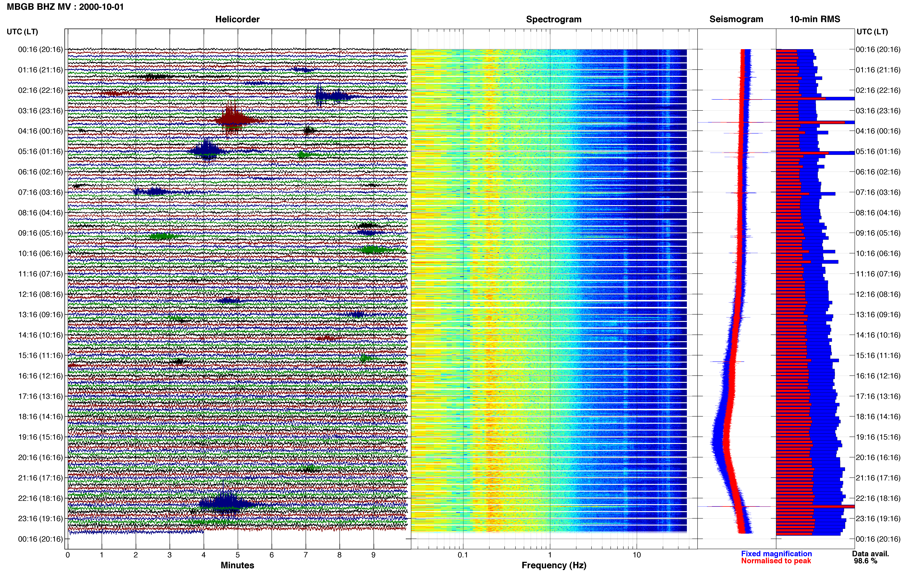Click "14:16 (10:16)" on the right time axis

(878, 335)
